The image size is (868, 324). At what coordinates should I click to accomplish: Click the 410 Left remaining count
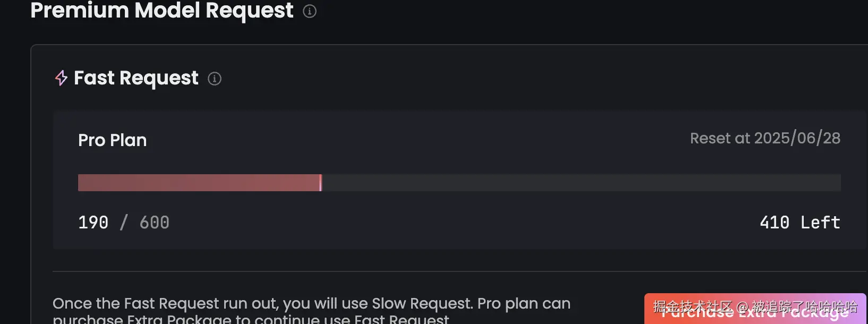(x=799, y=223)
